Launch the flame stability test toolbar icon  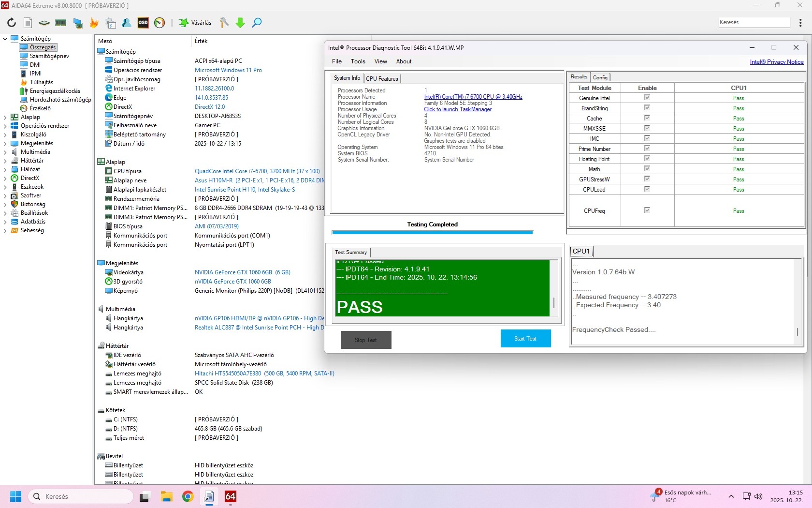point(94,23)
